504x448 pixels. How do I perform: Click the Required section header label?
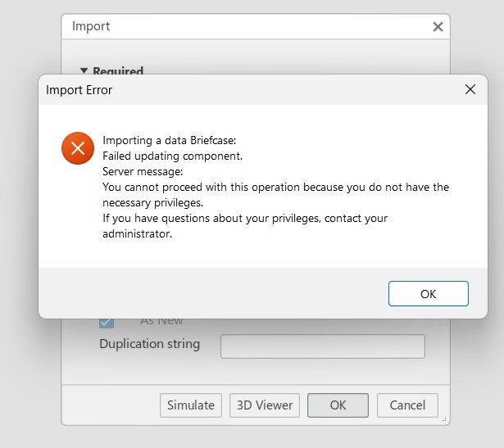pos(118,71)
